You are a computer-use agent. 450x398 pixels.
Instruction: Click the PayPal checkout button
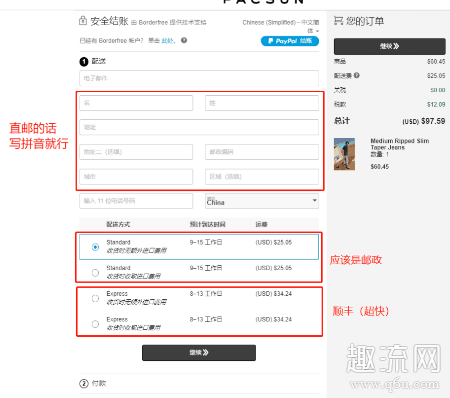coord(290,41)
